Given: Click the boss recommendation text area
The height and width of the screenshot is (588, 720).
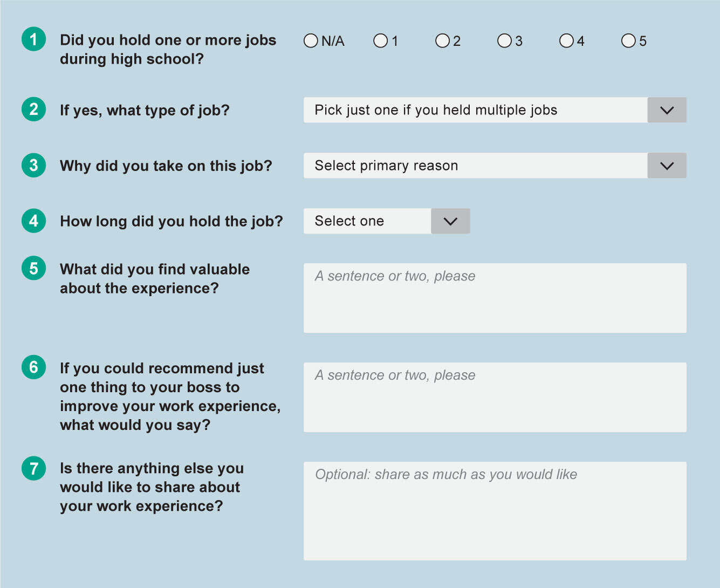Looking at the screenshot, I should (495, 397).
